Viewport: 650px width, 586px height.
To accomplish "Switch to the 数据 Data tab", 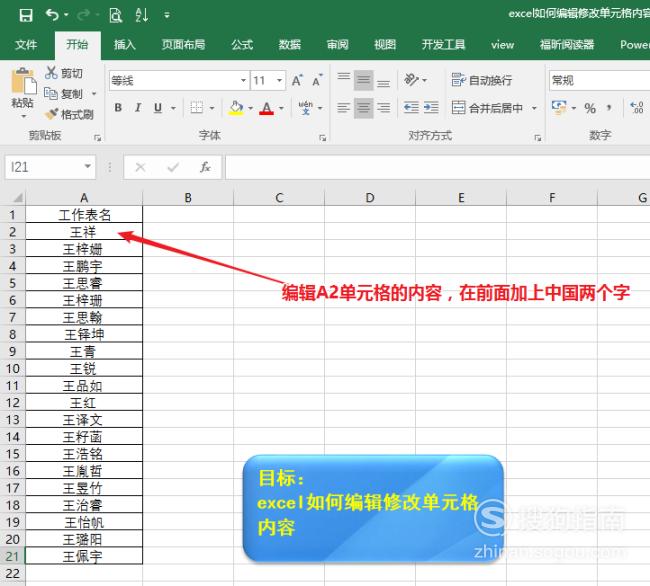I will 290,44.
